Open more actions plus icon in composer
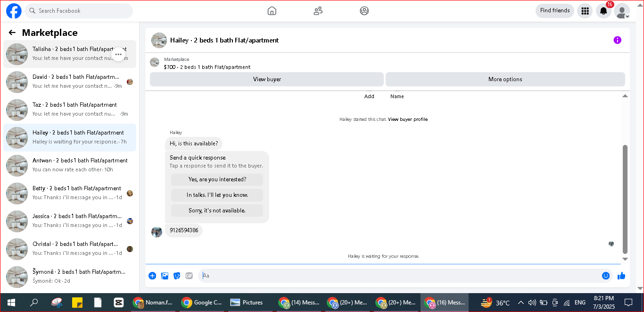644x312 pixels. click(x=152, y=276)
